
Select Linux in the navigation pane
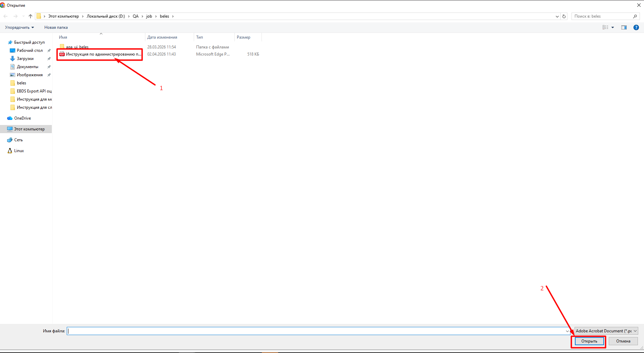coord(19,151)
